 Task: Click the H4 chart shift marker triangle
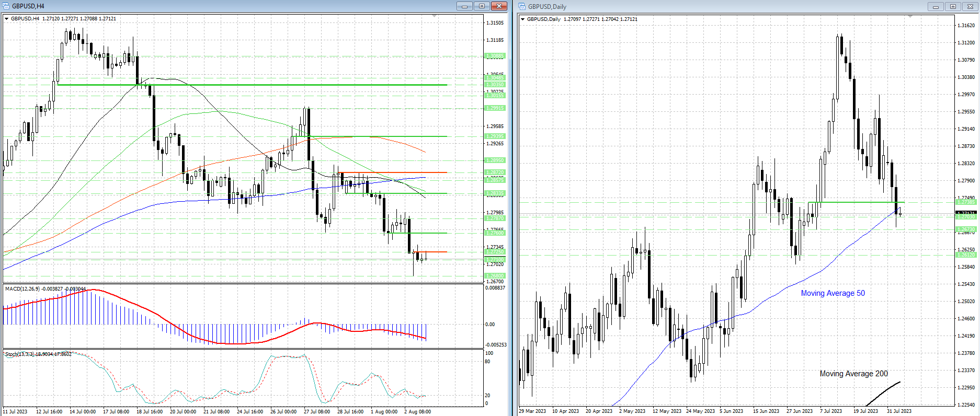(434, 17)
